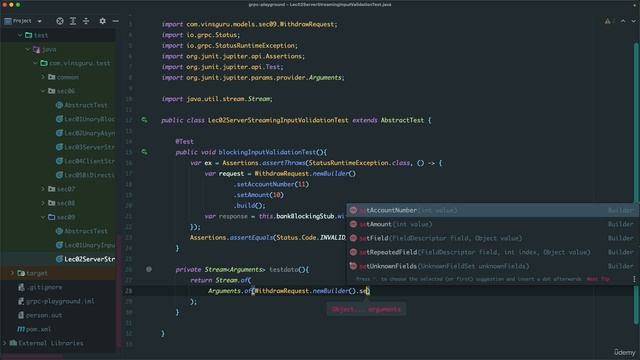640x360 pixels.
Task: Click the Project panel horizontal scrollbar
Action: (32, 357)
